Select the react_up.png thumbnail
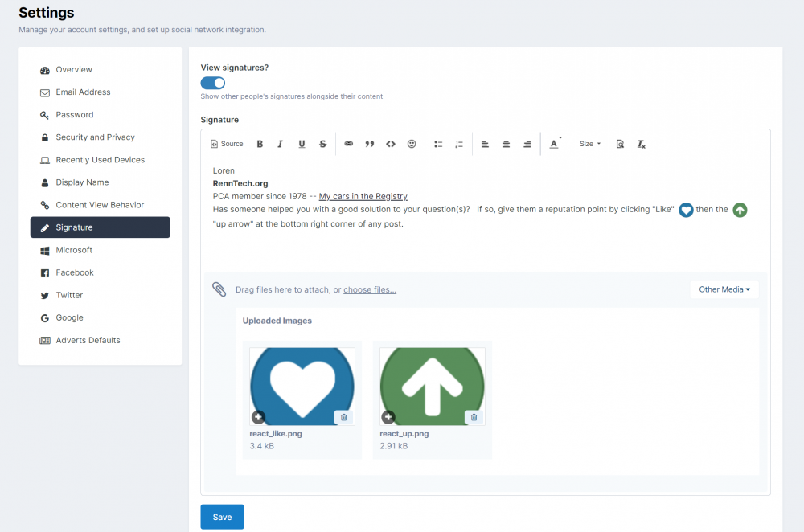Image resolution: width=804 pixels, height=532 pixels. (432, 387)
